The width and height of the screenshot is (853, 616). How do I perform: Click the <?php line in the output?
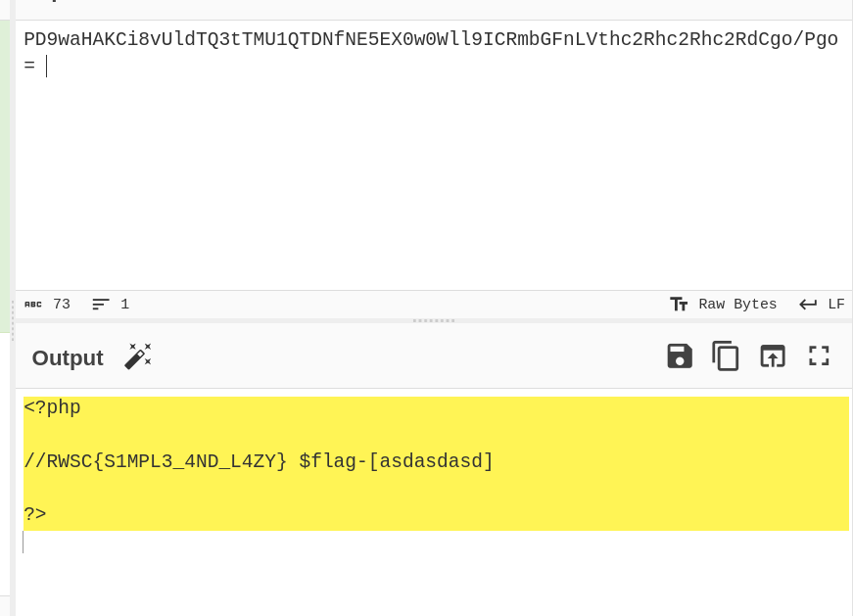pyautogui.click(x=52, y=407)
